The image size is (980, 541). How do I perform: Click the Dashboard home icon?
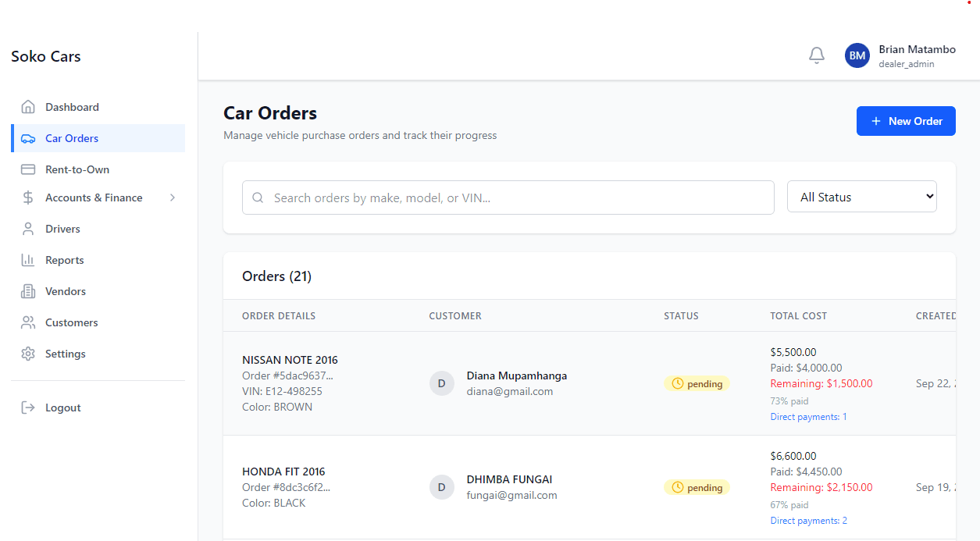click(28, 107)
